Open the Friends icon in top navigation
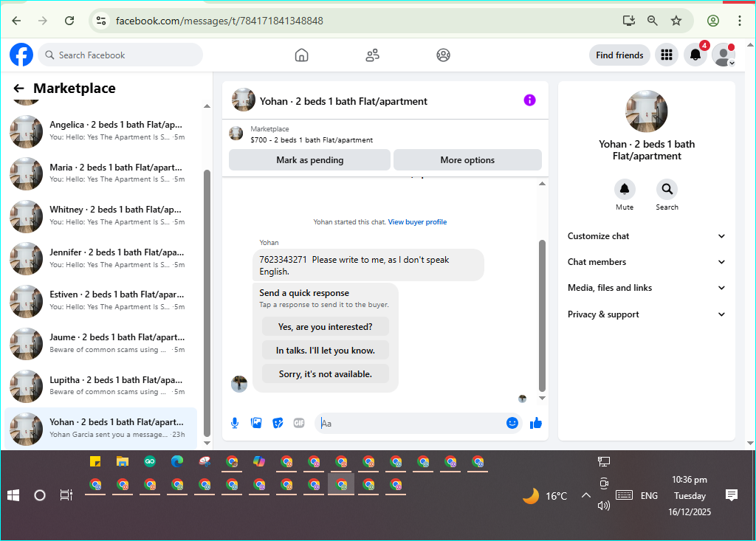 (372, 55)
